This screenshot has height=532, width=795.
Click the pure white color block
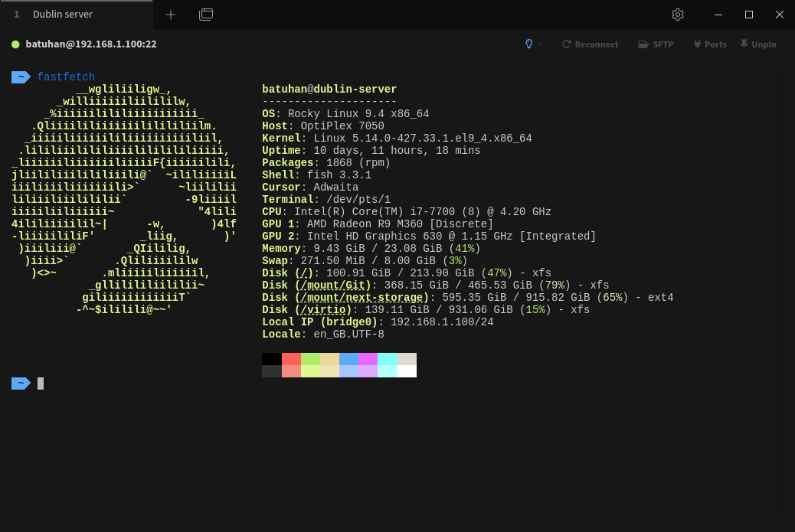tap(407, 371)
